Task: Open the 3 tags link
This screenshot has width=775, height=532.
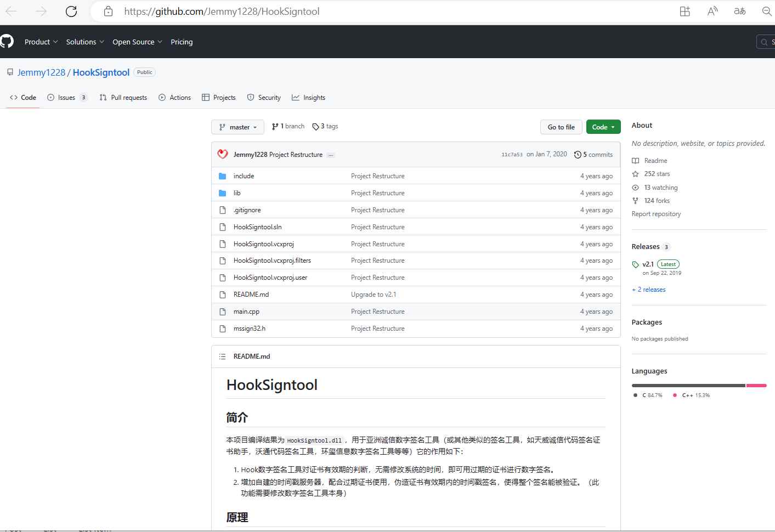Action: click(325, 126)
